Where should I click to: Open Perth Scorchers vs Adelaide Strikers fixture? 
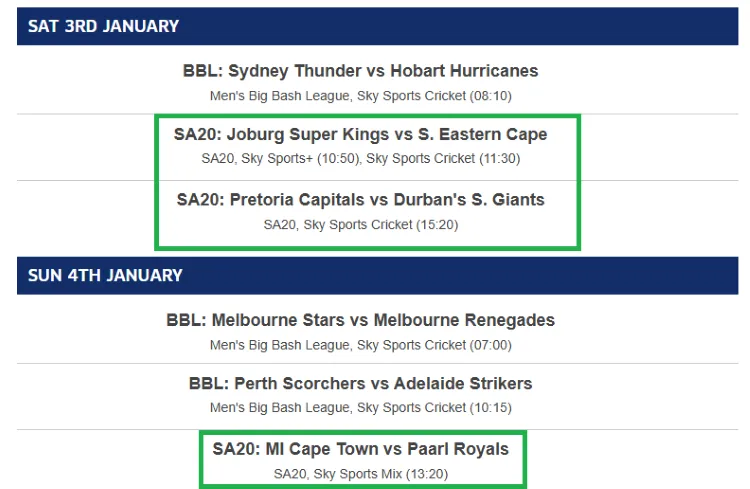[x=360, y=383]
